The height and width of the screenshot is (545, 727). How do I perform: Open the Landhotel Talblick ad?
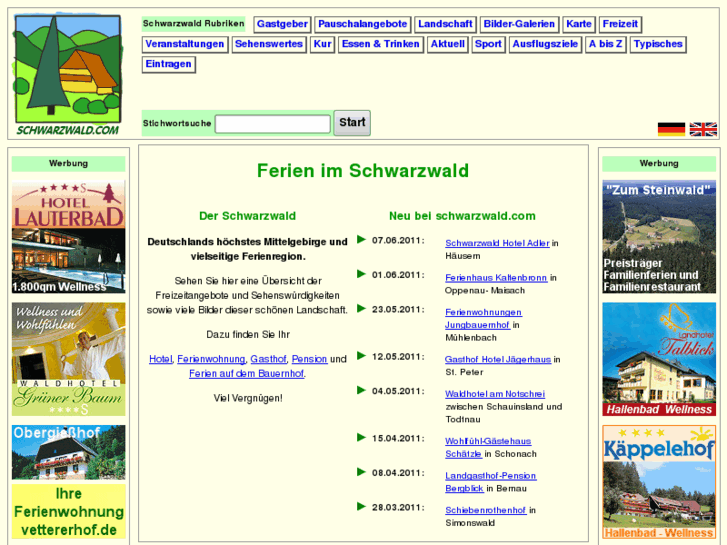(x=659, y=359)
